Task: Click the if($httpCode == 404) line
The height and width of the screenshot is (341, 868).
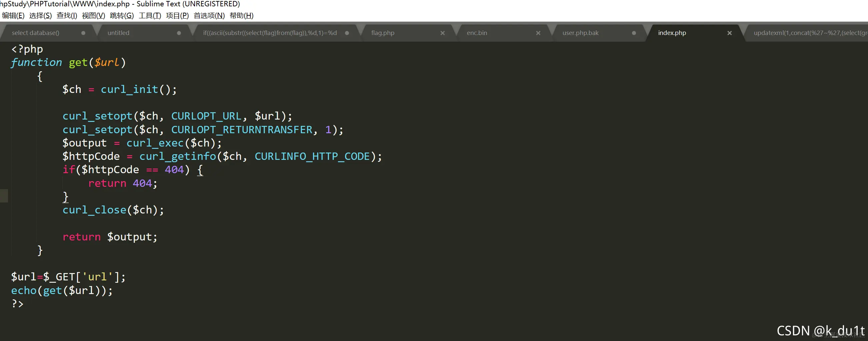Action: 133,170
